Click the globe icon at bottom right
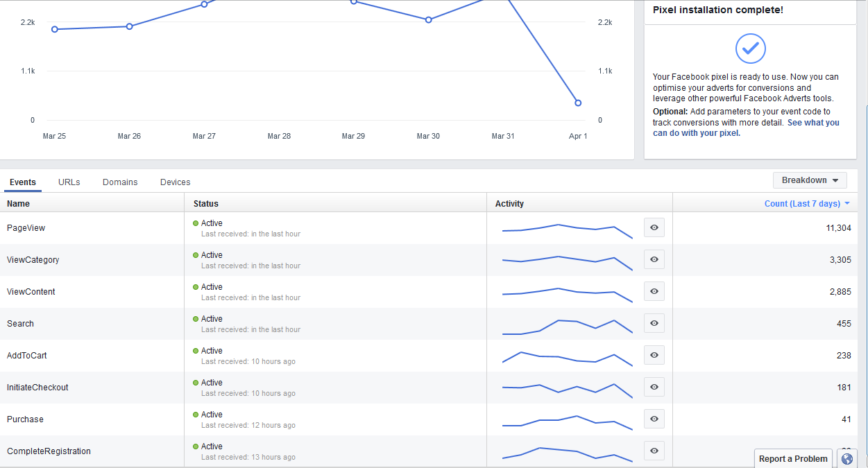Image resolution: width=868 pixels, height=468 pixels. click(x=846, y=458)
